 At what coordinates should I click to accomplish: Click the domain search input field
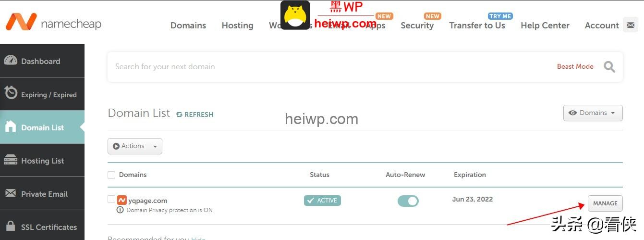tap(331, 67)
